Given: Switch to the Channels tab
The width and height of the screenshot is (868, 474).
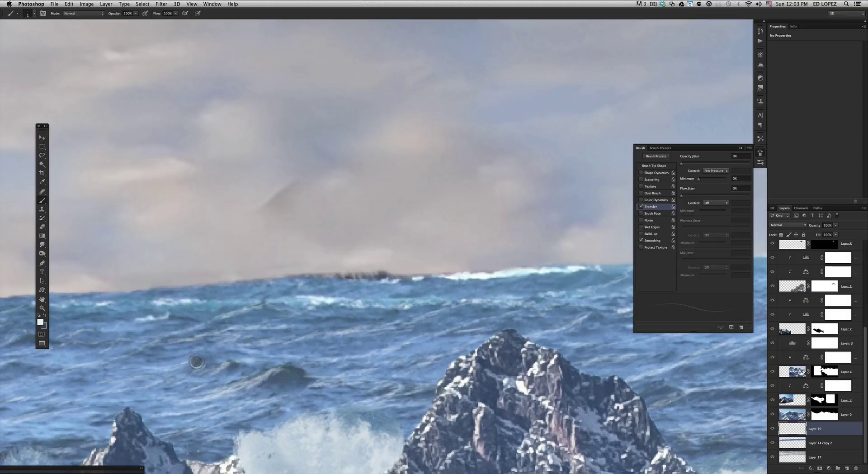Looking at the screenshot, I should click(x=801, y=208).
